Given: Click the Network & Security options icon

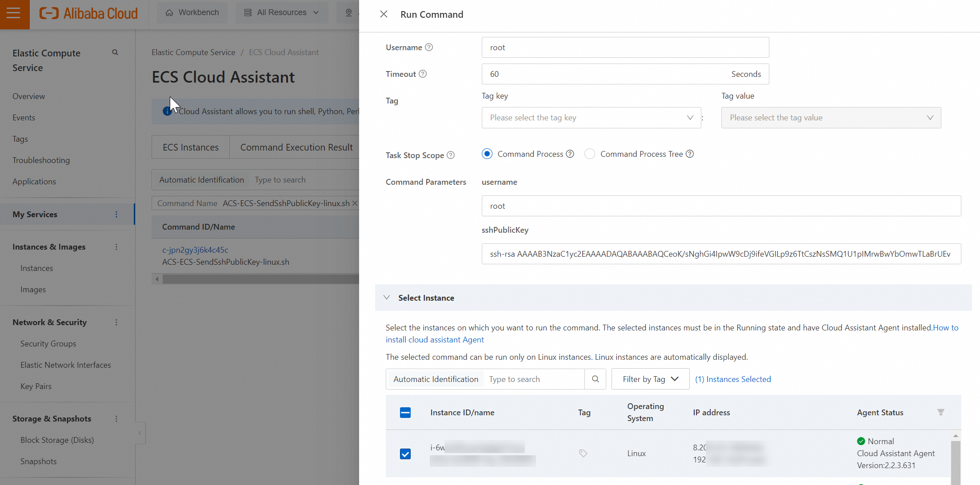Looking at the screenshot, I should 116,323.
